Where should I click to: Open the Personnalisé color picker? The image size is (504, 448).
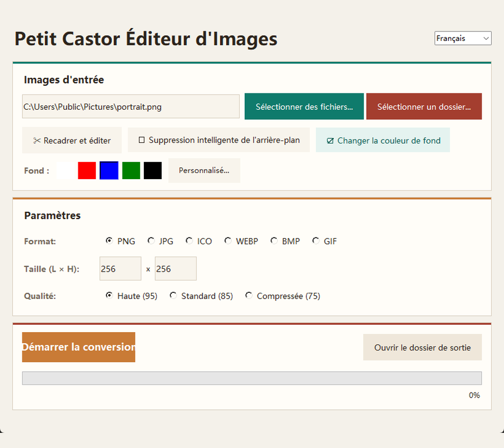point(204,170)
